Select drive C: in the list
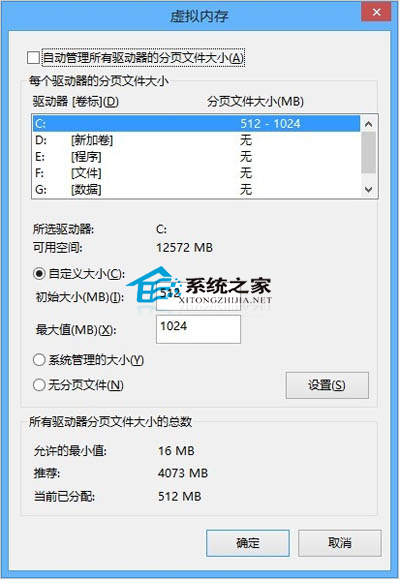The image size is (400, 580). pos(196,124)
